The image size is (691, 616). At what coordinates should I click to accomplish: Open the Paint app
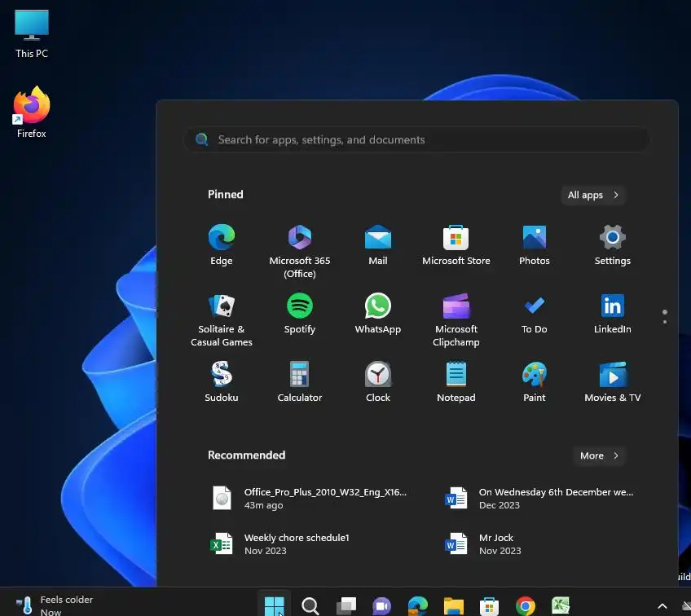pyautogui.click(x=534, y=381)
